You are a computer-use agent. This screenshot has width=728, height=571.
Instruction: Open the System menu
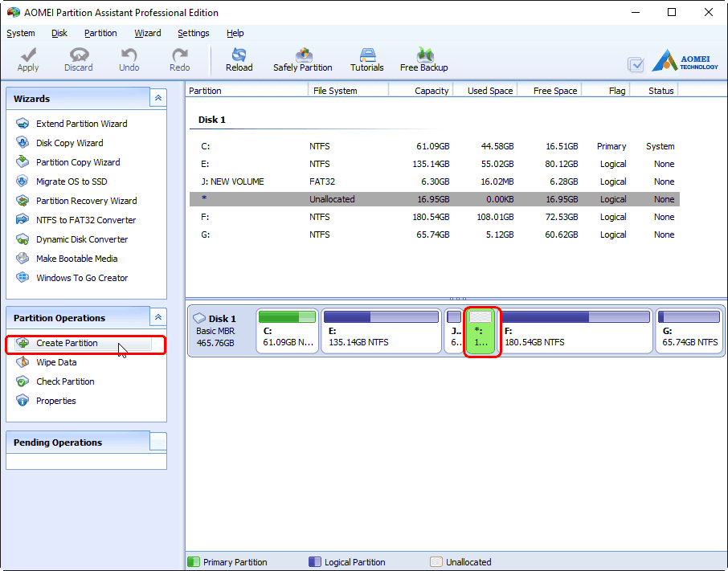(x=20, y=33)
